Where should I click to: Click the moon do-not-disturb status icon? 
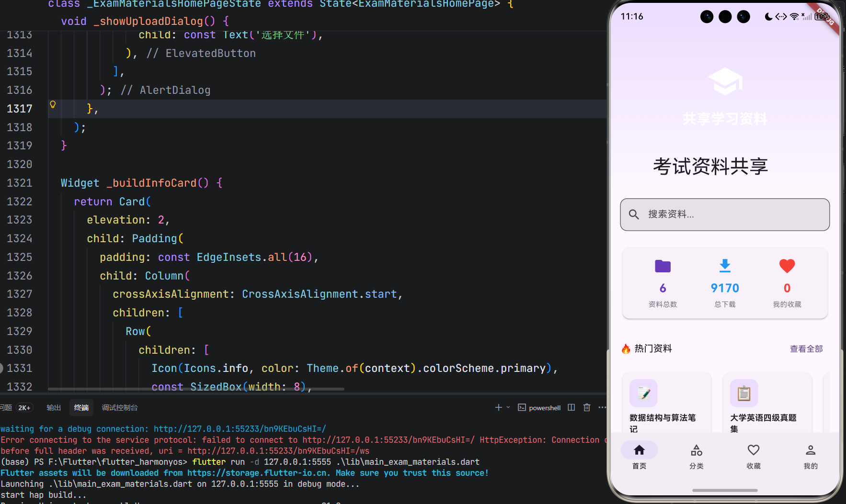768,17
